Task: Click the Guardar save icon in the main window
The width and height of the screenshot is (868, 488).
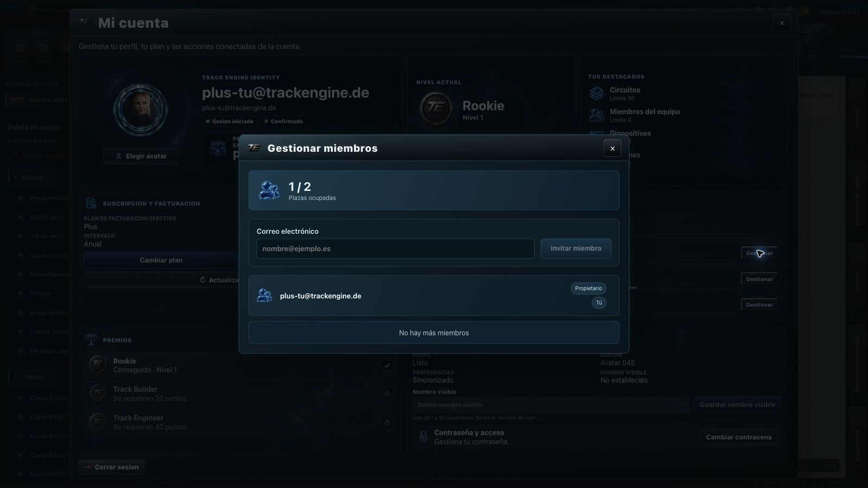Action: (20, 48)
